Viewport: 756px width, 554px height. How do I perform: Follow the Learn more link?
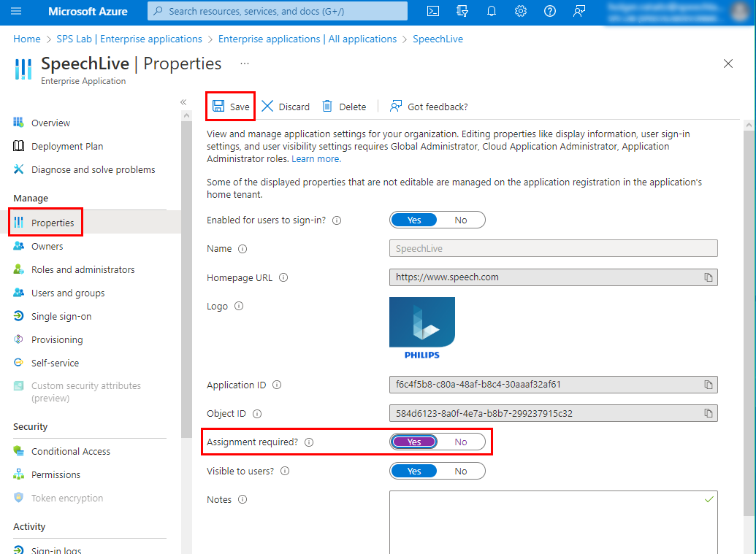316,159
